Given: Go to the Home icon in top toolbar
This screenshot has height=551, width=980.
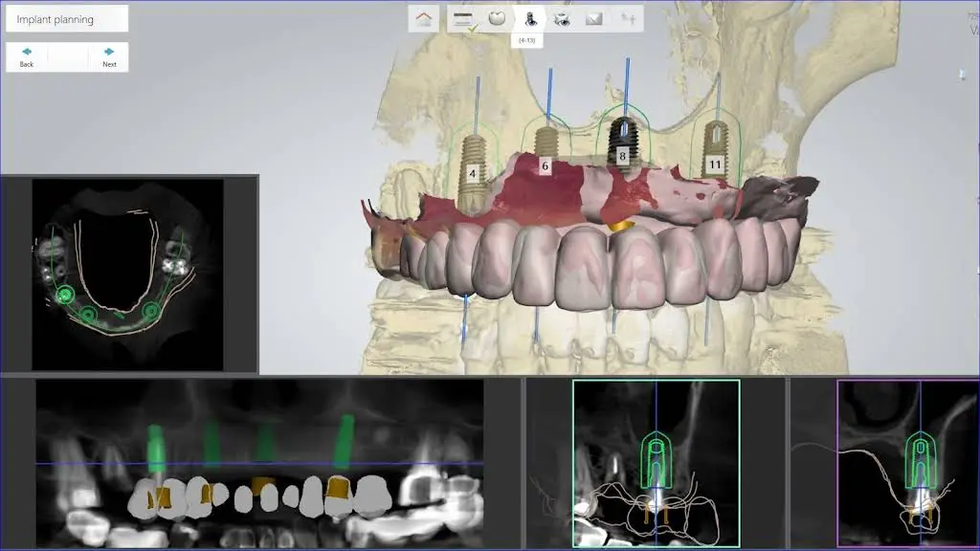Looking at the screenshot, I should point(424,19).
